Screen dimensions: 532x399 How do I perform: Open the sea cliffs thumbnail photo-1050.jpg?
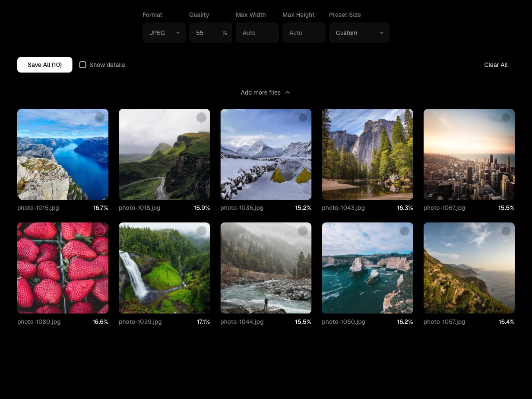point(367,268)
